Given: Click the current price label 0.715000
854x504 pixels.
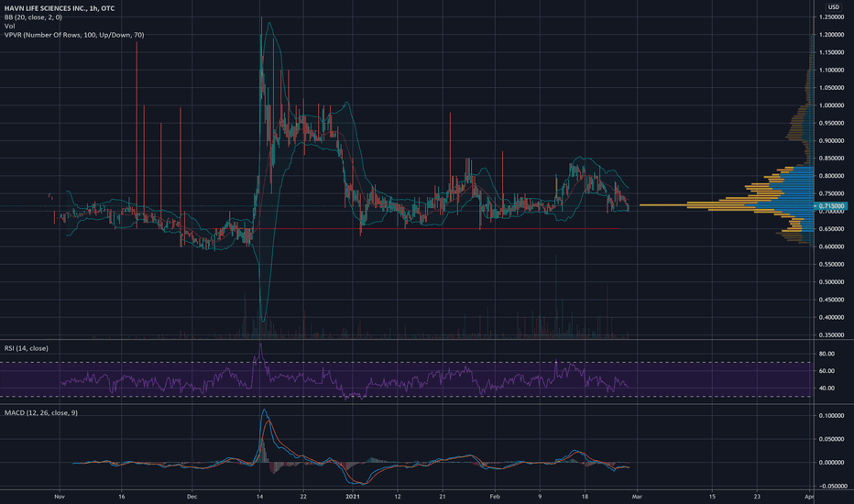Looking at the screenshot, I should [x=832, y=206].
